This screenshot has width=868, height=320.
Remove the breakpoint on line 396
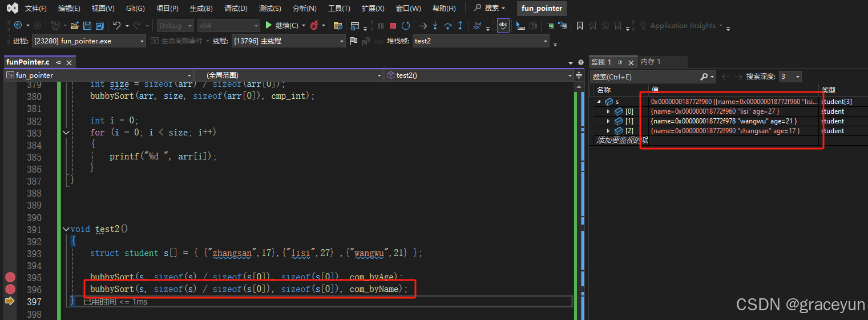tap(10, 289)
